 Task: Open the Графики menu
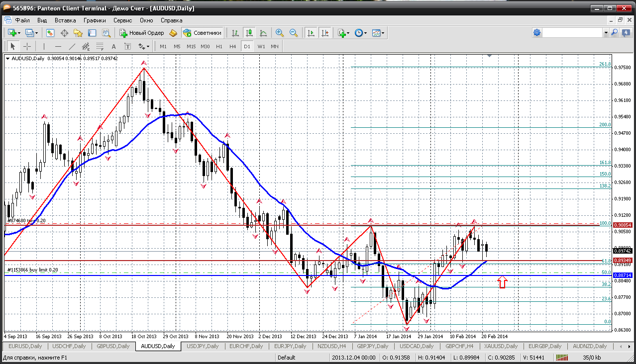tap(95, 20)
